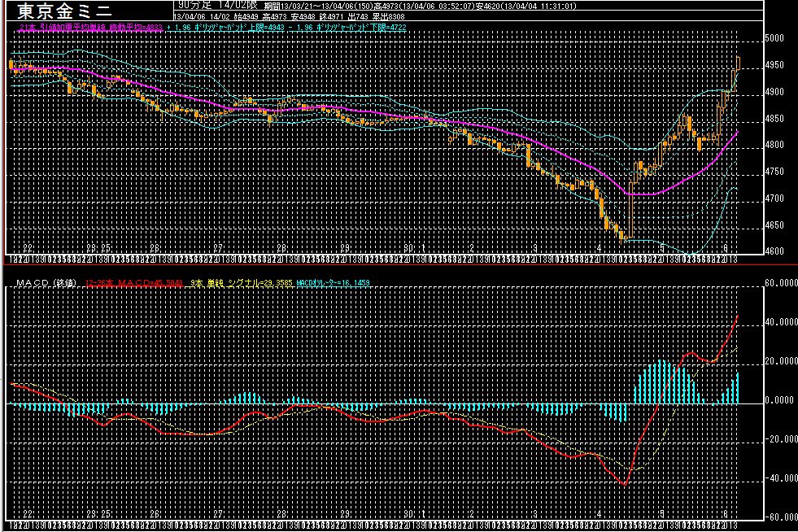Click date label 29 on price chart axis
This screenshot has width=798, height=532.
345,248
